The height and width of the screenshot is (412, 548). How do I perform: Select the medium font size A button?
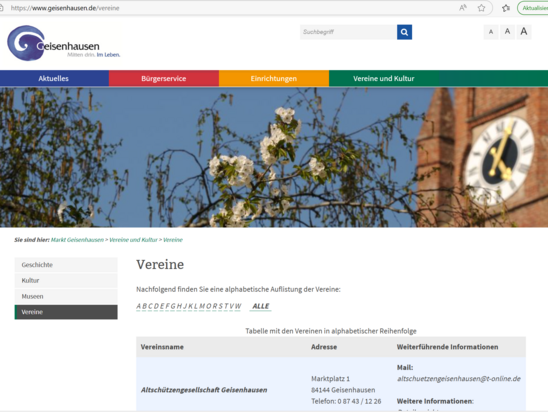pyautogui.click(x=507, y=32)
